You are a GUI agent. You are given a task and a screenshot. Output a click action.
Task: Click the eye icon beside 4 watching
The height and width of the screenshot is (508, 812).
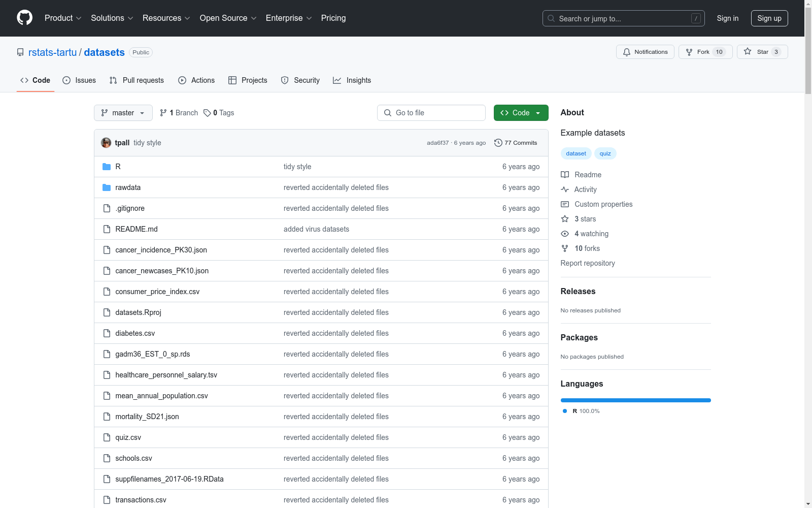565,234
